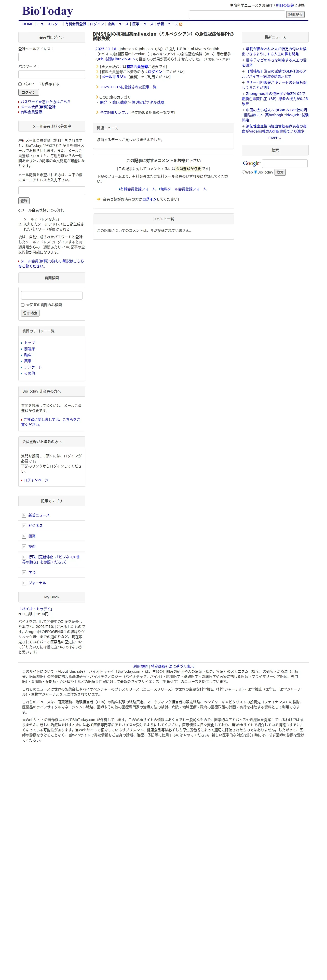Select the BioToday radio button

click(x=255, y=172)
